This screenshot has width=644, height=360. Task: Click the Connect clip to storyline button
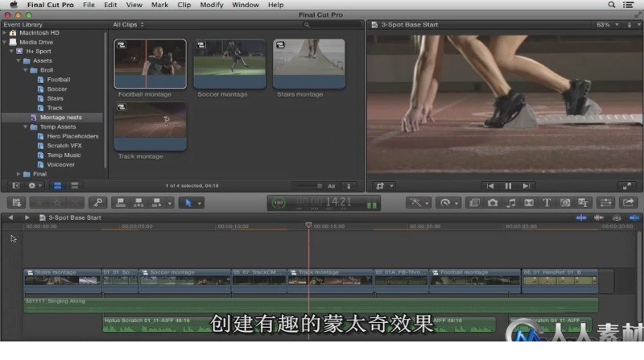120,203
